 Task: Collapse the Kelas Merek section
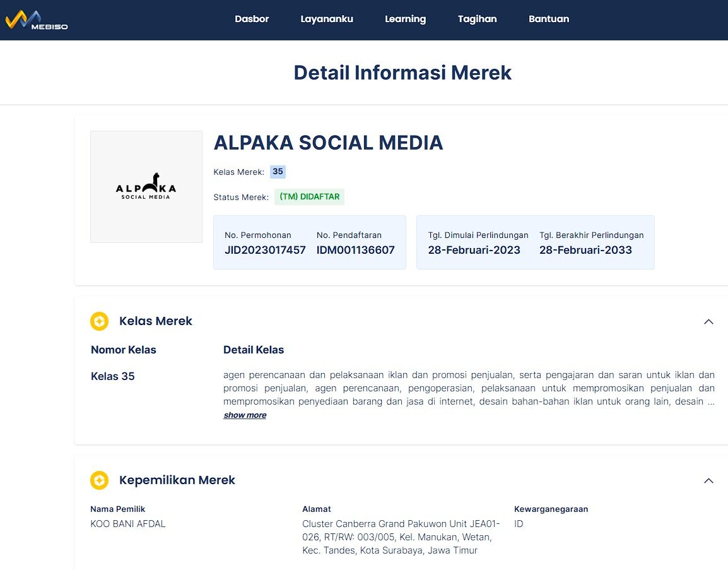pos(708,321)
